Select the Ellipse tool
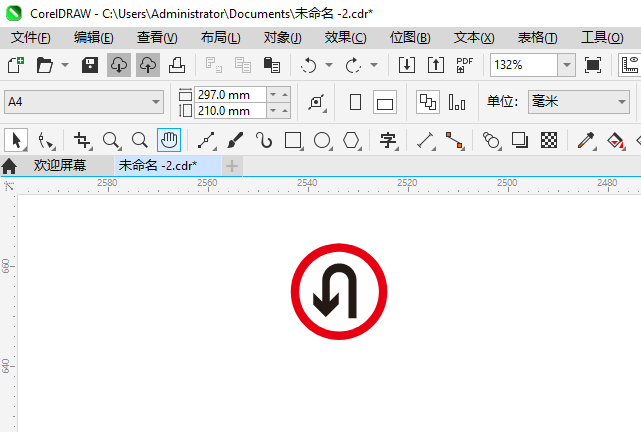 [323, 141]
